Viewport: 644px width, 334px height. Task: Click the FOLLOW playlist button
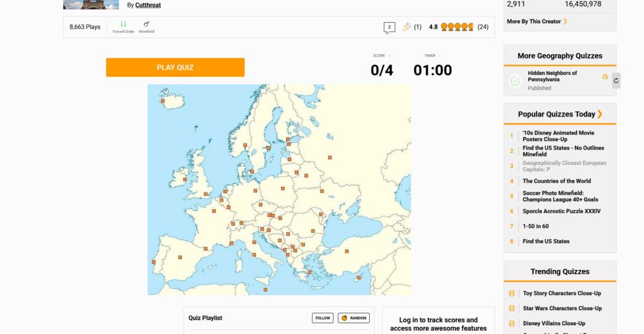(x=323, y=318)
